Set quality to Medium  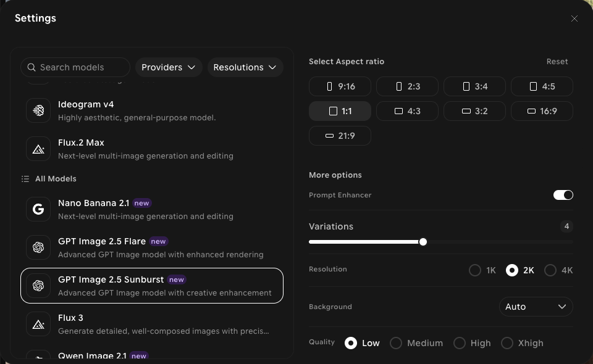point(395,343)
